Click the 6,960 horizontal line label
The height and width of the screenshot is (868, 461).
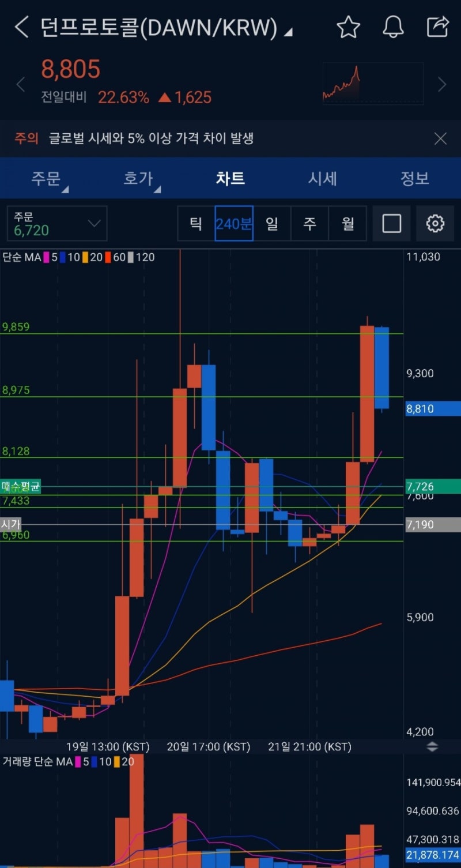click(x=16, y=535)
